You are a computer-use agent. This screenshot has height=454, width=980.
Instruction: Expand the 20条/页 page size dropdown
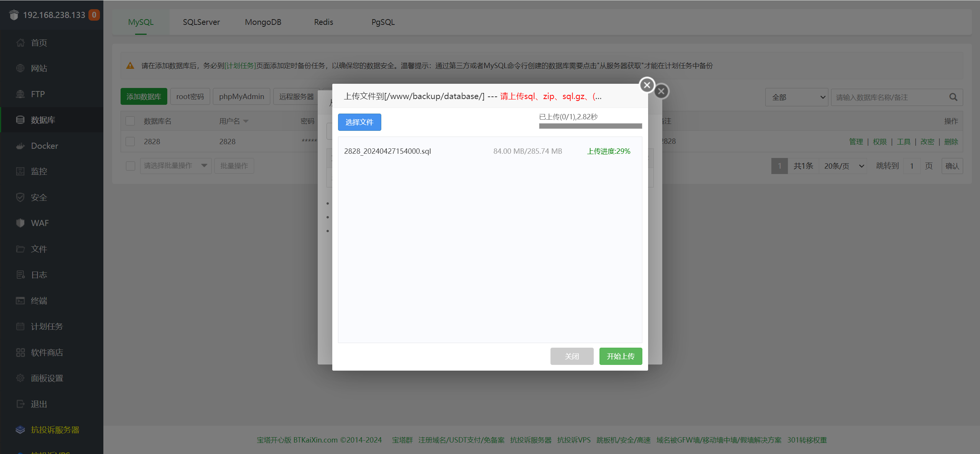tap(843, 166)
